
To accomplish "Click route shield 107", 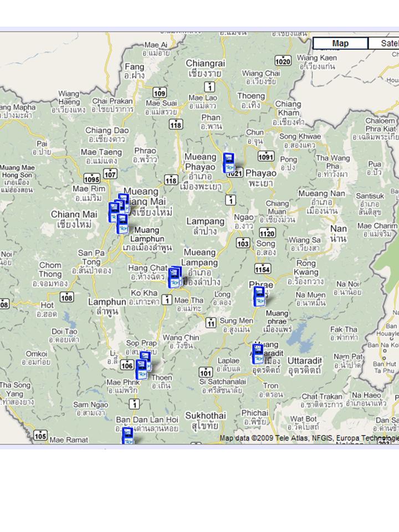I will pyautogui.click(x=110, y=174).
